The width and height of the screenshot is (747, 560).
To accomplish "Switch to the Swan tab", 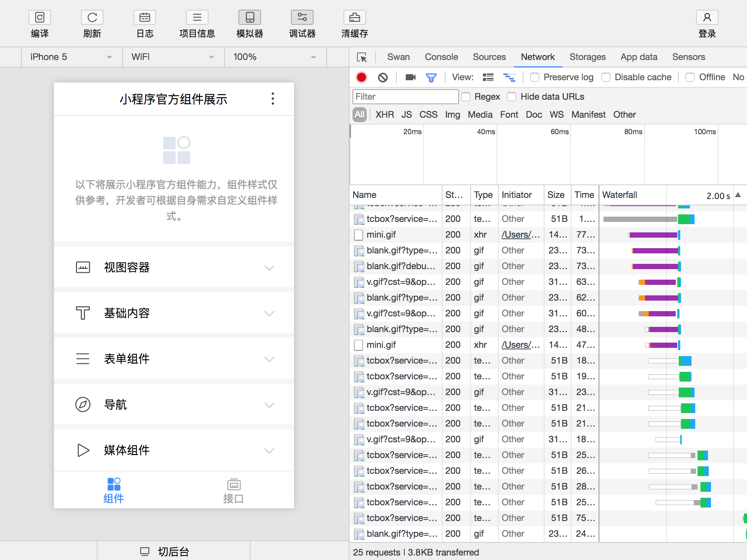I will coord(398,57).
